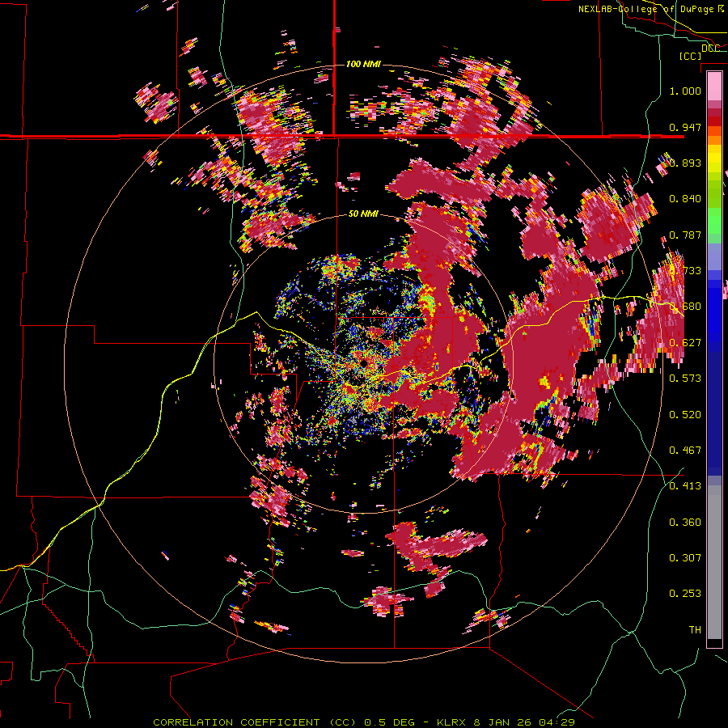Screen dimensions: 728x728
Task: Click the 100 NMI range ring label
Action: click(363, 64)
